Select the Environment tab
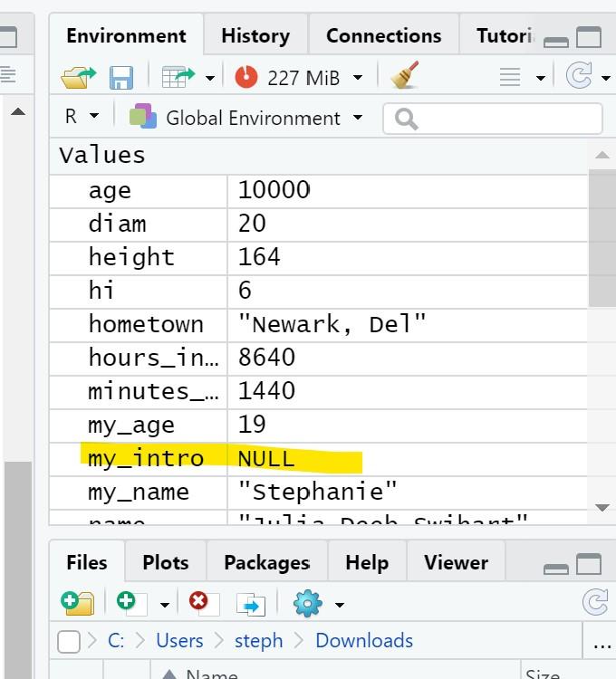This screenshot has width=616, height=679. [x=126, y=35]
